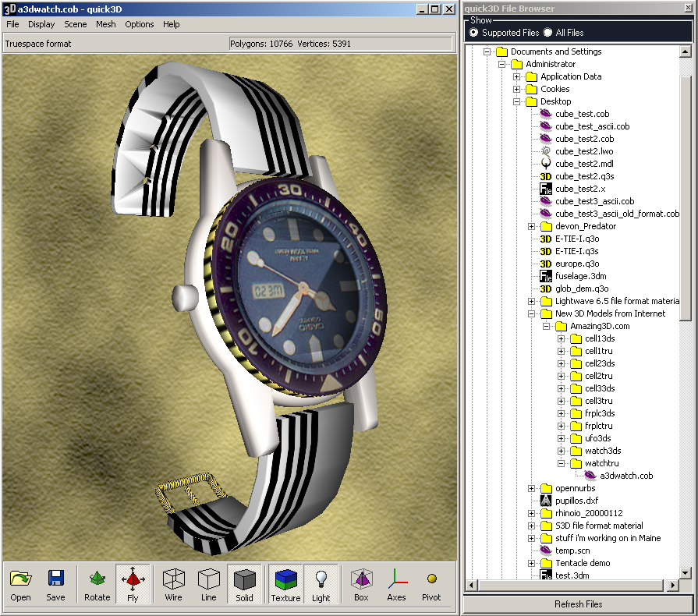Select the cube_test_ascii.cob file
Screen dimensions: 698x616
click(593, 126)
